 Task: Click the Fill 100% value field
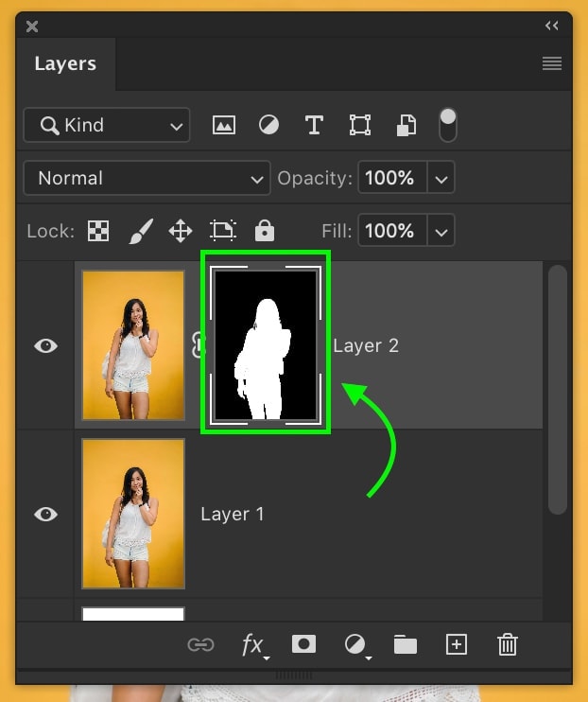tap(392, 231)
